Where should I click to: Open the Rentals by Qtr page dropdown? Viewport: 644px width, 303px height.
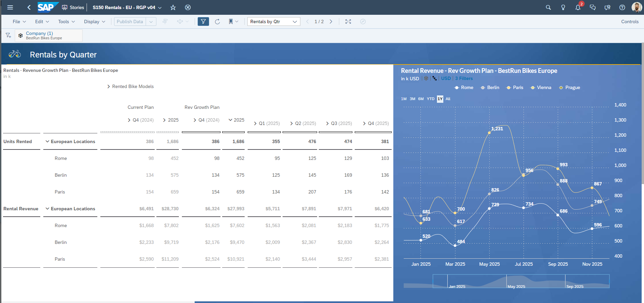click(274, 21)
